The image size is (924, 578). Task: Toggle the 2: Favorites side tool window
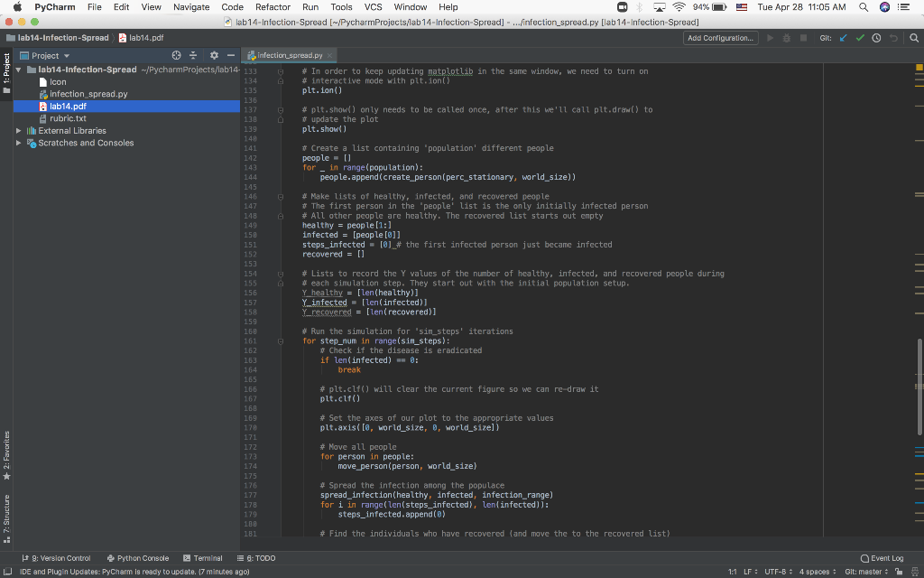(x=6, y=455)
